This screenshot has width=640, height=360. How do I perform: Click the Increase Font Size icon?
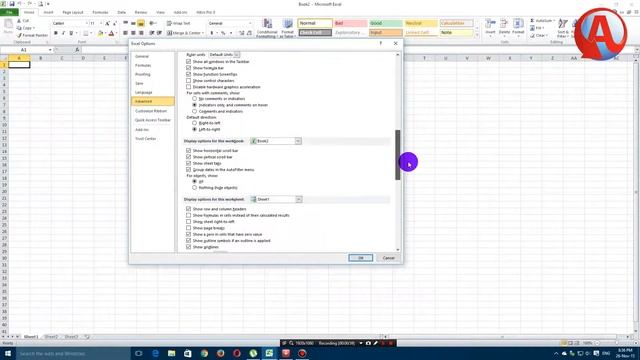click(107, 24)
